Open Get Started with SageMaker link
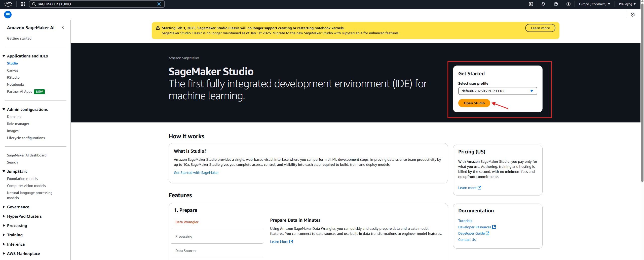This screenshot has width=644, height=260. point(196,173)
